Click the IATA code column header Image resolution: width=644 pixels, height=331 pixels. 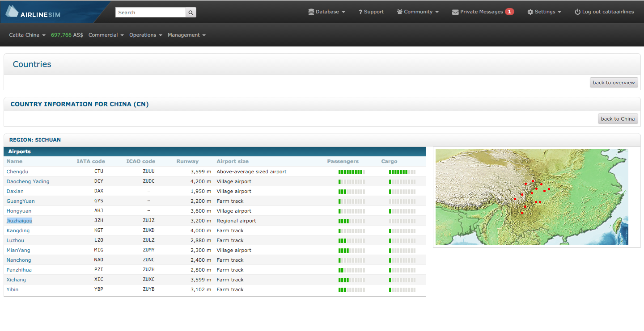pyautogui.click(x=91, y=161)
